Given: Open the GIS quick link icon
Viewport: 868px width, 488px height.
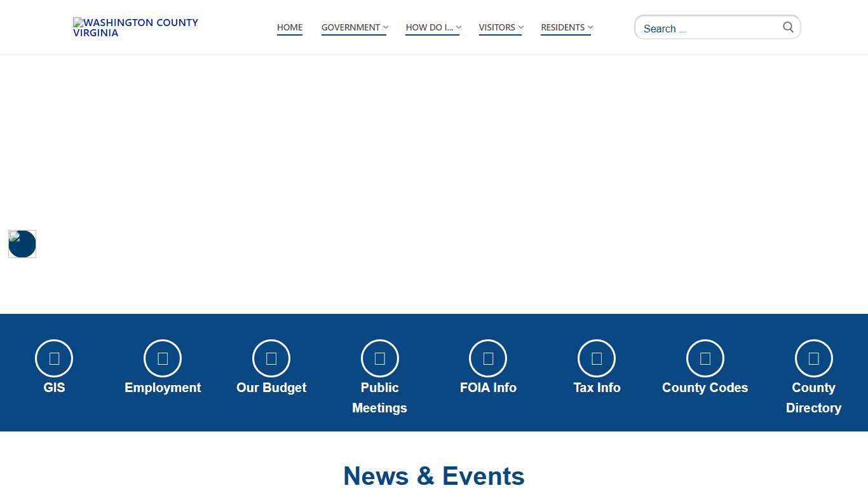Looking at the screenshot, I should (x=53, y=358).
